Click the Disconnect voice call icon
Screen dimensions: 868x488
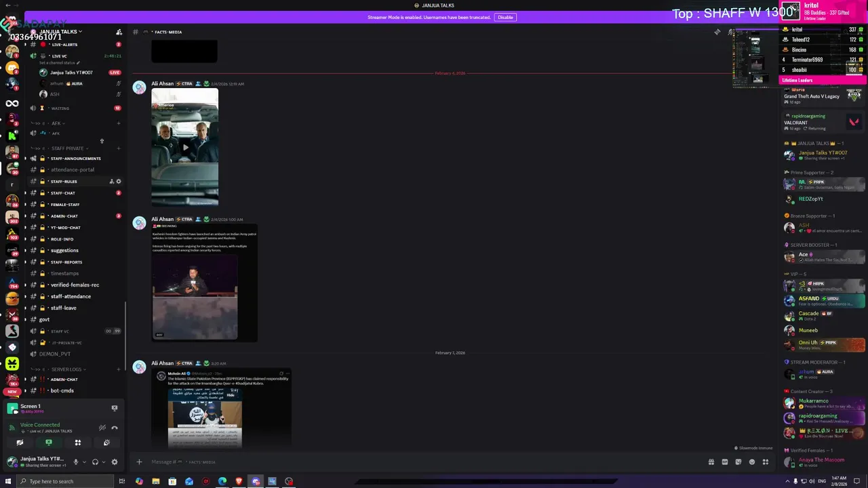coord(115,428)
